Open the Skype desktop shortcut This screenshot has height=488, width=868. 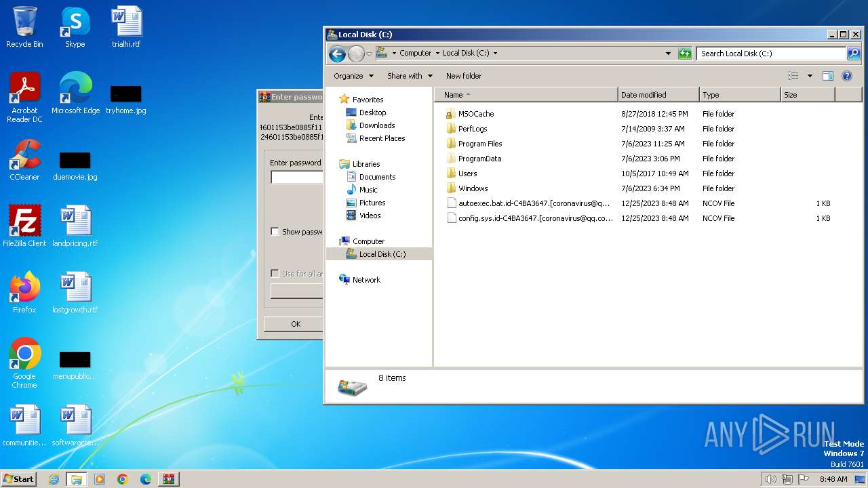(x=75, y=27)
